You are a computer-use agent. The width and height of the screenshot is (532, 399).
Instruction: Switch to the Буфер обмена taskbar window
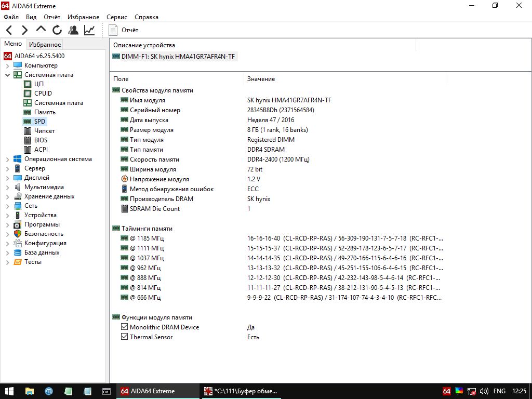click(x=242, y=391)
